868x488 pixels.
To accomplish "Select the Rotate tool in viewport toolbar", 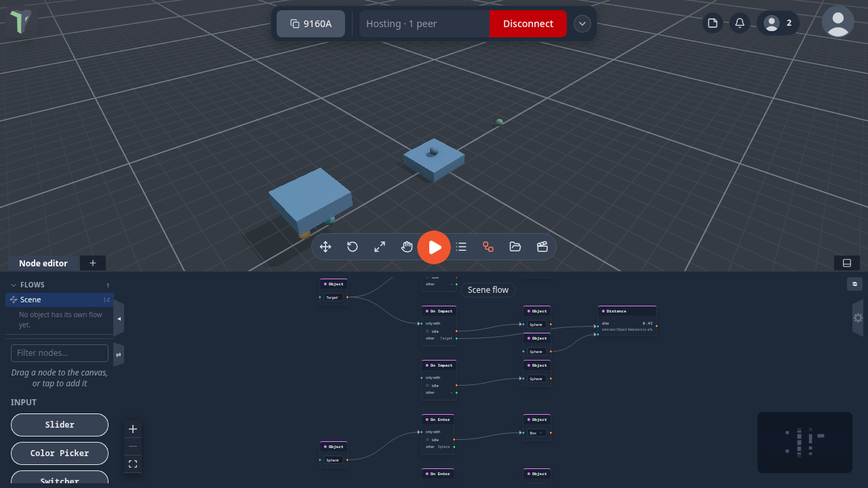I will pyautogui.click(x=353, y=247).
